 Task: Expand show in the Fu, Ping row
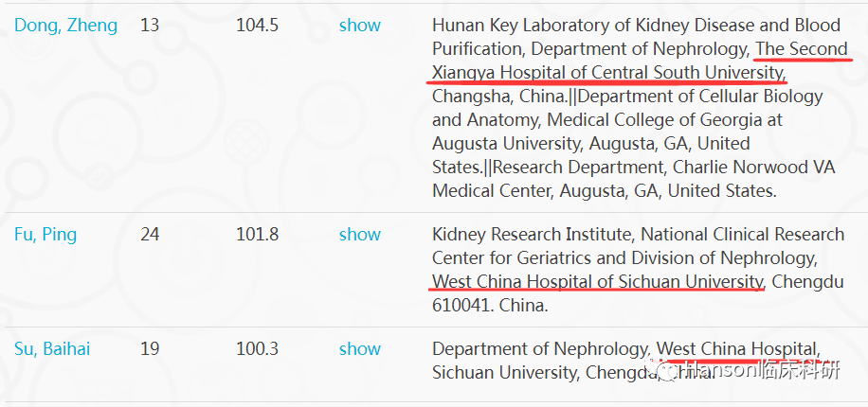[360, 235]
